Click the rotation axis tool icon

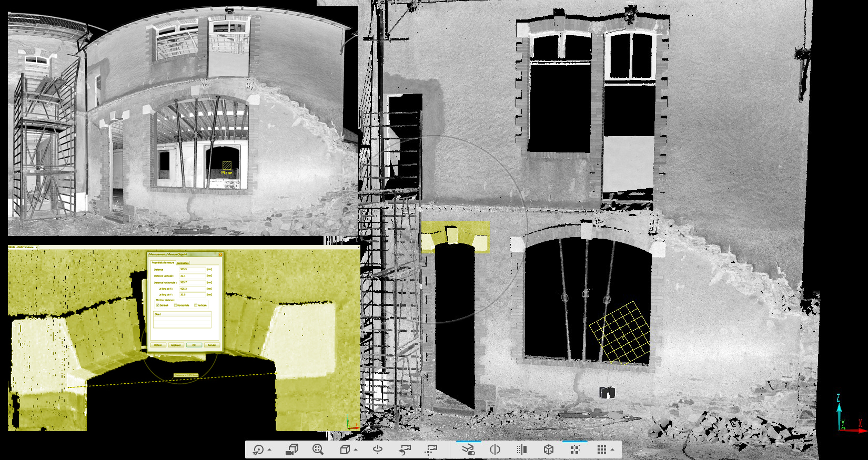pos(377,450)
